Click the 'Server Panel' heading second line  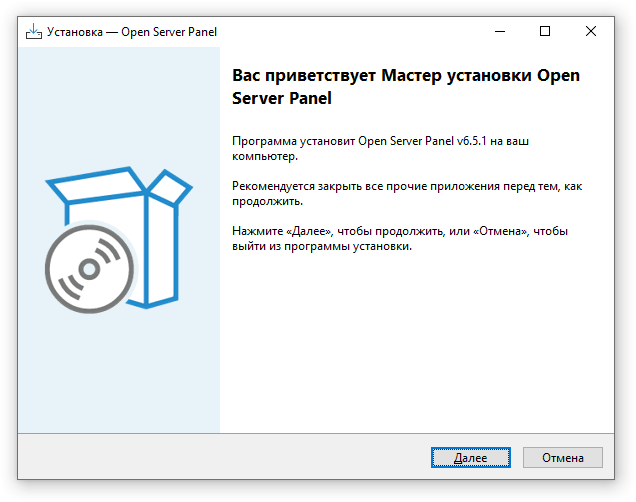pos(282,98)
